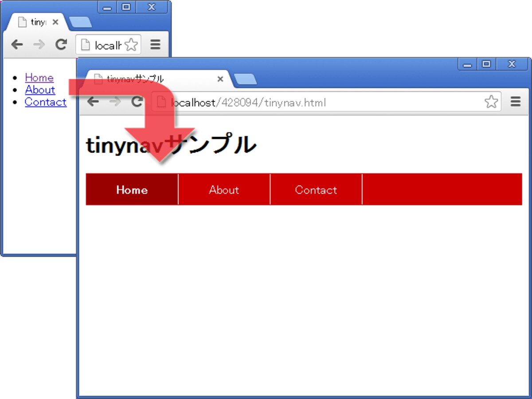Close the back browser window

pyautogui.click(x=152, y=7)
